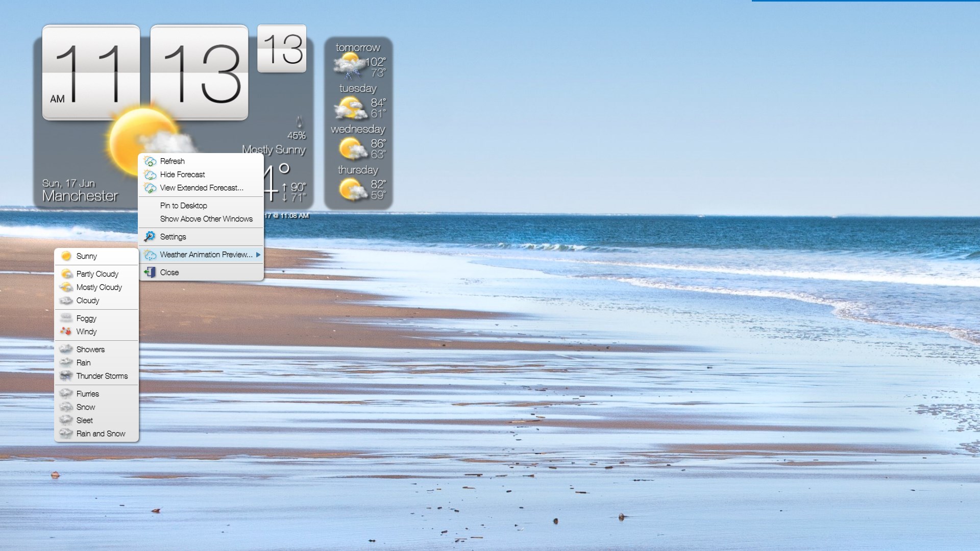Click the Refresh icon in the menu
The image size is (980, 551).
point(150,161)
